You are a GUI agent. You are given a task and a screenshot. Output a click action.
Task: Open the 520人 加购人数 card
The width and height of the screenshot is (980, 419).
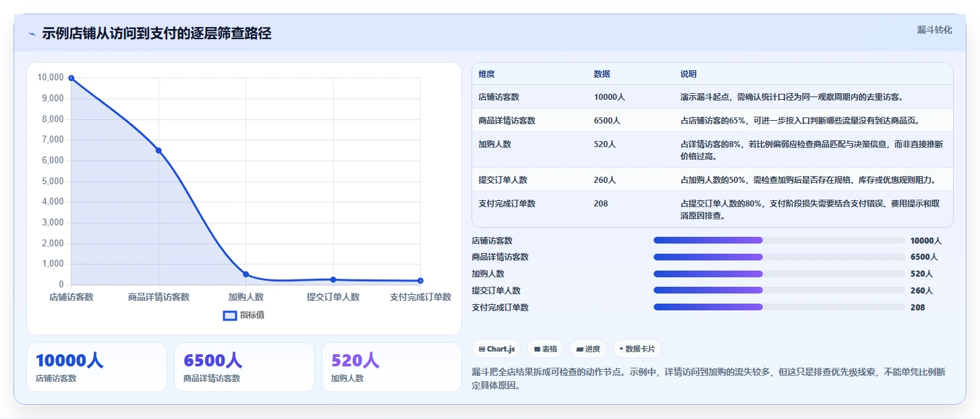[x=392, y=367]
